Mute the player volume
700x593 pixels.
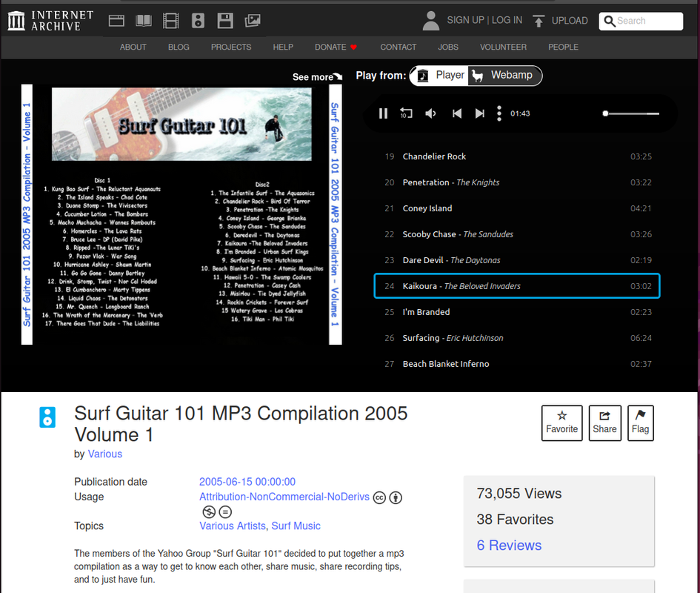(430, 113)
